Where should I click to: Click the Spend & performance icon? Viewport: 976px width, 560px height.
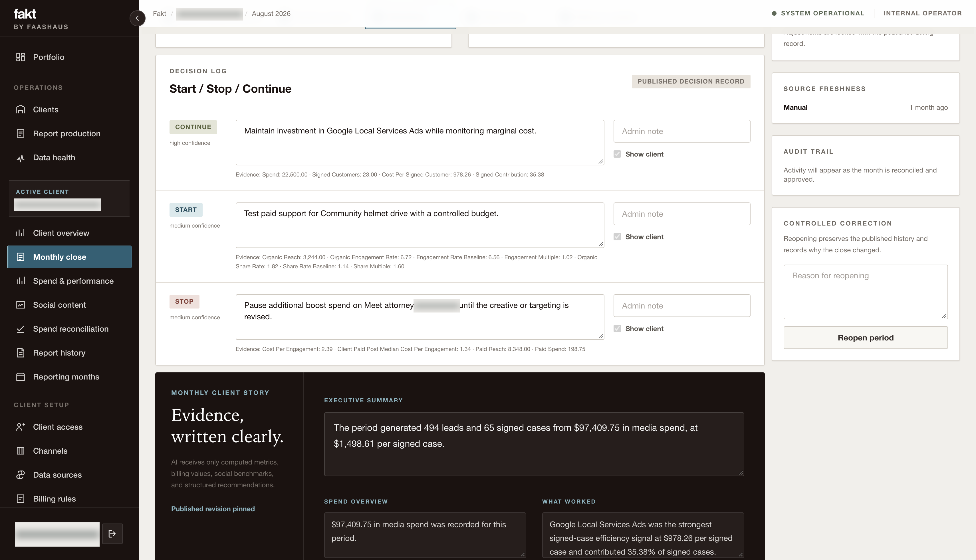tap(20, 281)
